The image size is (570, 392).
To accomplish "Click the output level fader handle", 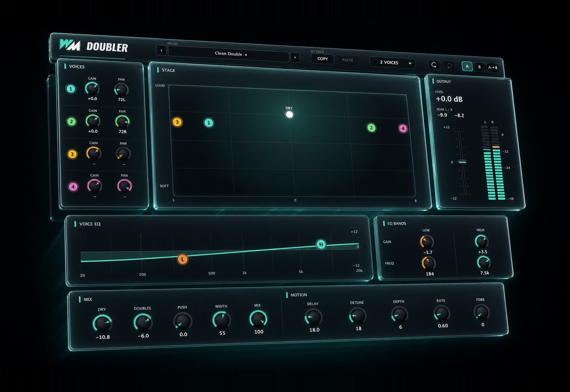I will 462,162.
